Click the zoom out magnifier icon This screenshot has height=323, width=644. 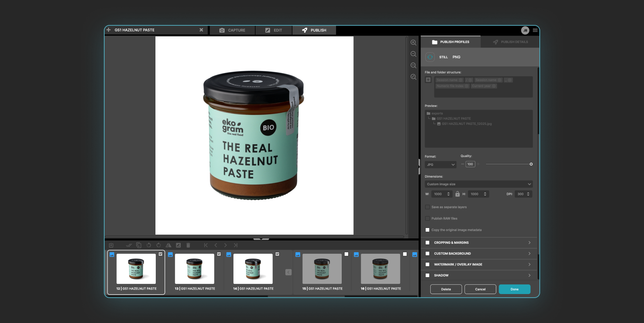[x=413, y=54]
